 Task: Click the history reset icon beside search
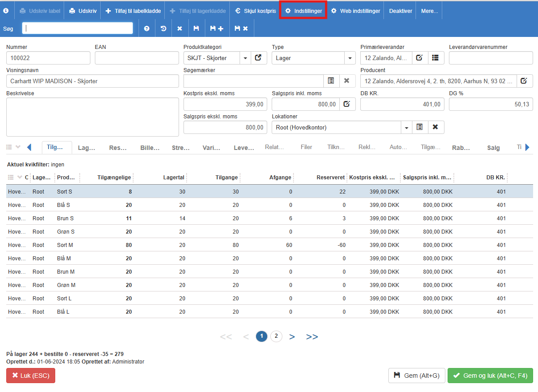pyautogui.click(x=163, y=28)
